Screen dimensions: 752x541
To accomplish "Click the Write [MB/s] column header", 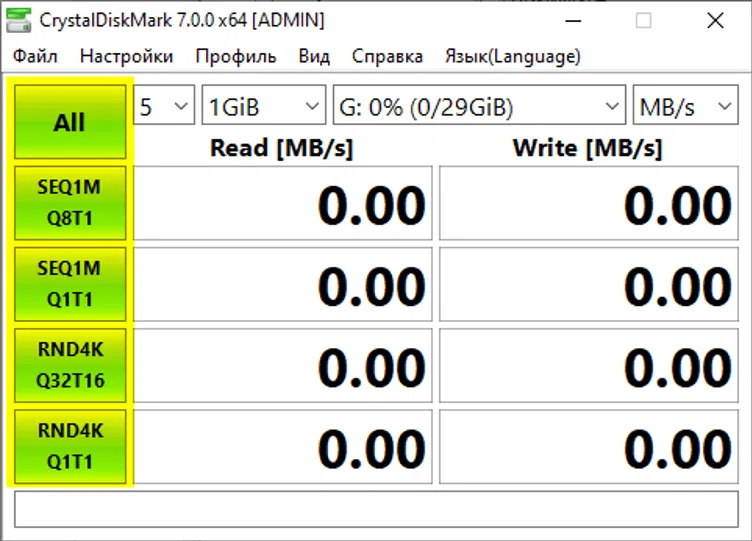I will pyautogui.click(x=588, y=148).
